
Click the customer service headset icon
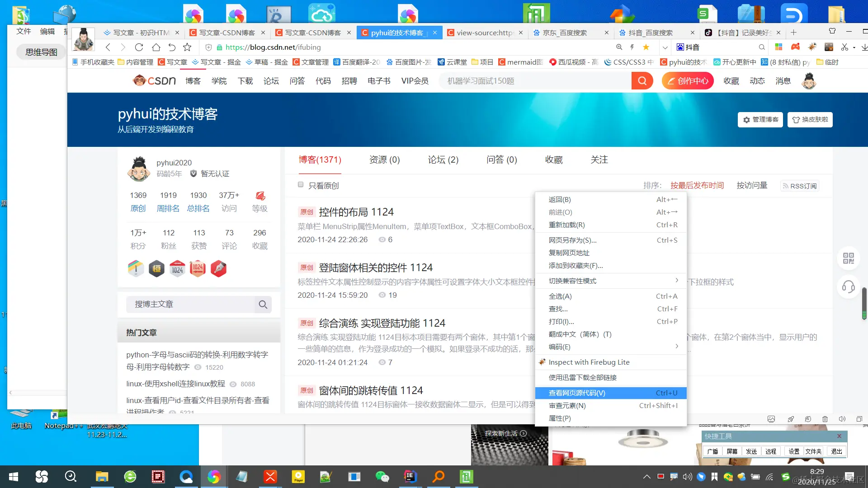coord(848,286)
